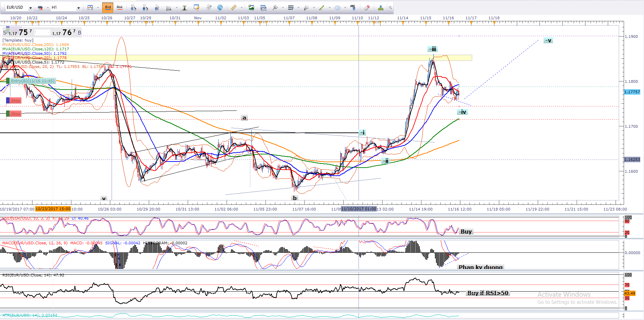Open the toolbar overflow options menu
This screenshot has height=320, width=644.
[390, 7]
